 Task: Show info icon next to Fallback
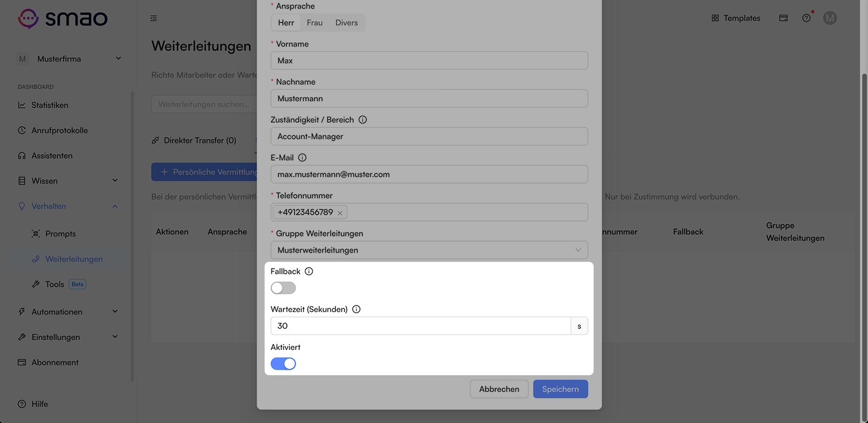click(x=309, y=271)
